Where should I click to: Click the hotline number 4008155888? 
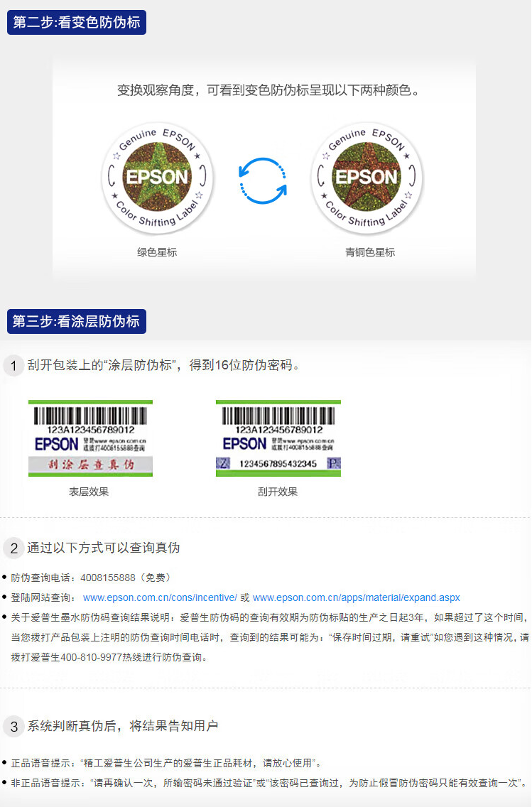coord(108,578)
